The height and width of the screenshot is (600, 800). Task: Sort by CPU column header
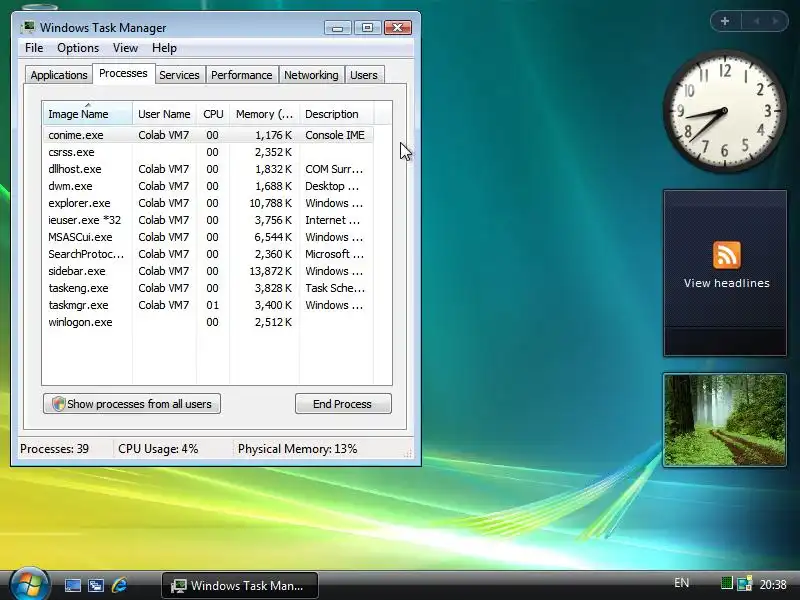pyautogui.click(x=213, y=114)
